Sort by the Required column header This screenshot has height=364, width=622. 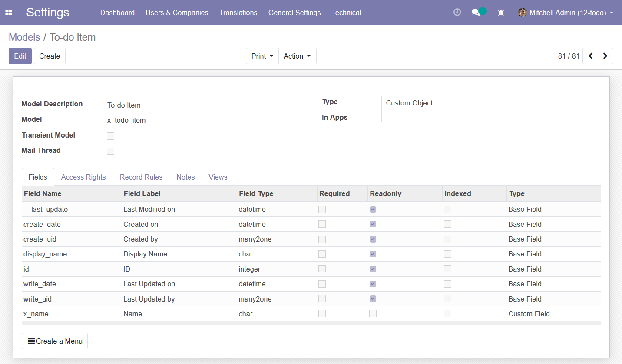343,193
